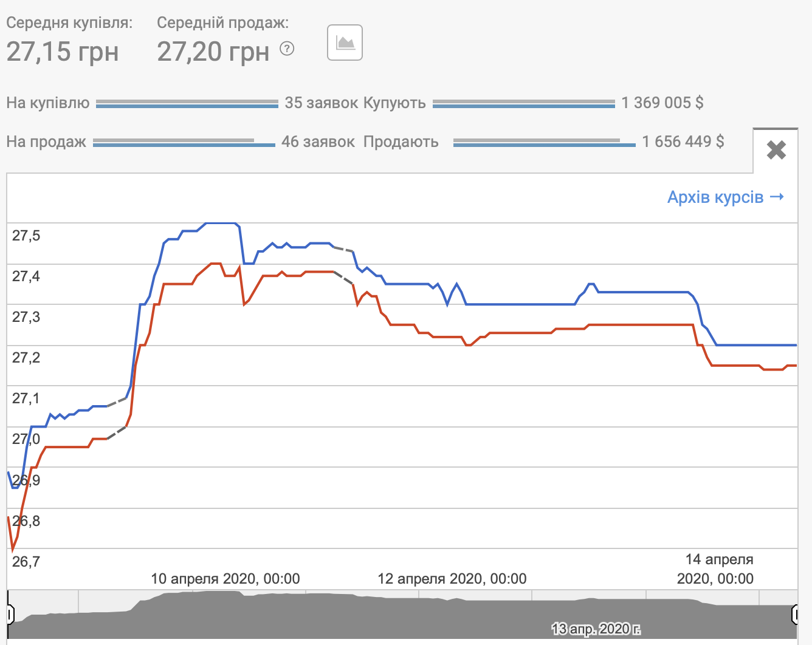Click the 1 656 449 $ amount

(683, 142)
